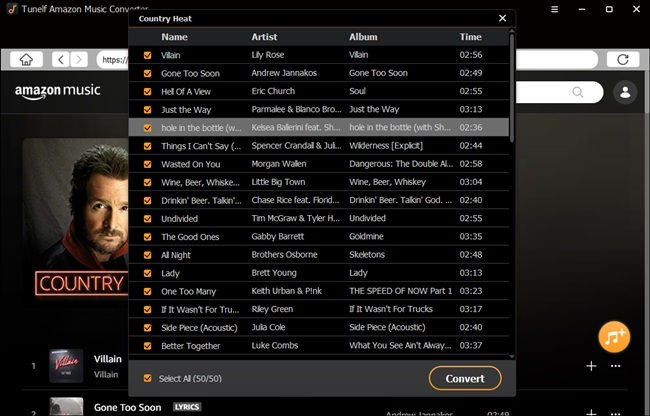The height and width of the screenshot is (416, 650).
Task: Go forward using the right arrow button
Action: coord(78,60)
